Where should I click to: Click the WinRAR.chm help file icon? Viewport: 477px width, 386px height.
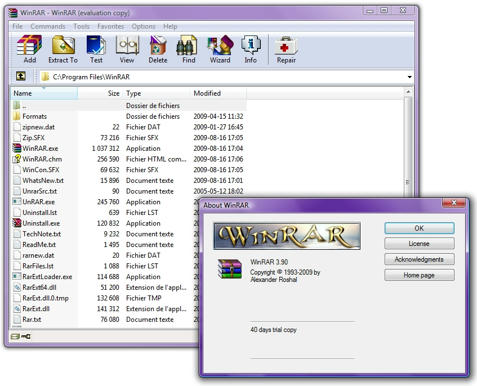tap(17, 159)
